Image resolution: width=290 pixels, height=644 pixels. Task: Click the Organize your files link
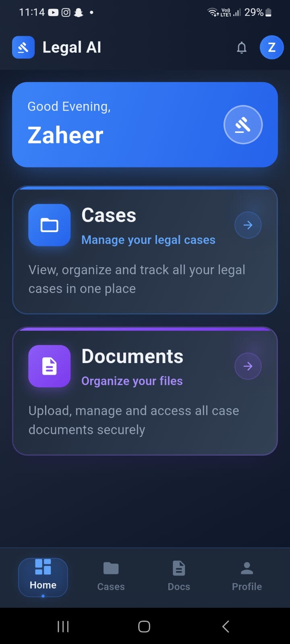[132, 381]
